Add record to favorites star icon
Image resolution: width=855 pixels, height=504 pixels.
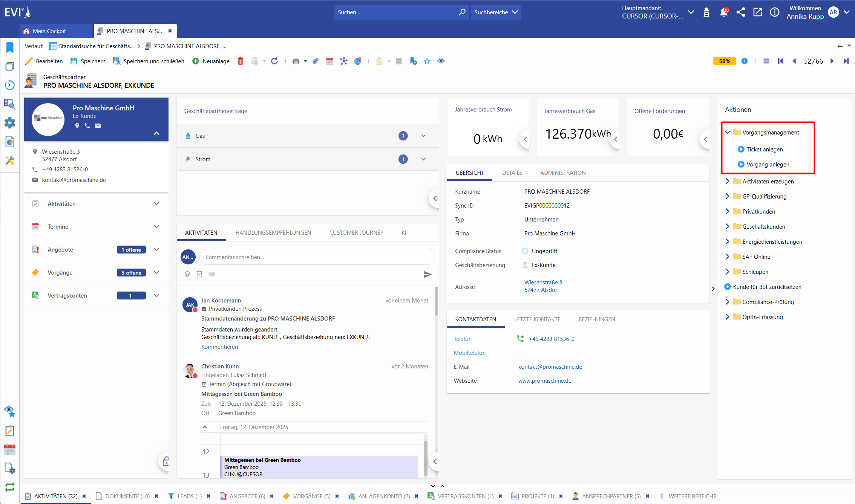click(427, 61)
